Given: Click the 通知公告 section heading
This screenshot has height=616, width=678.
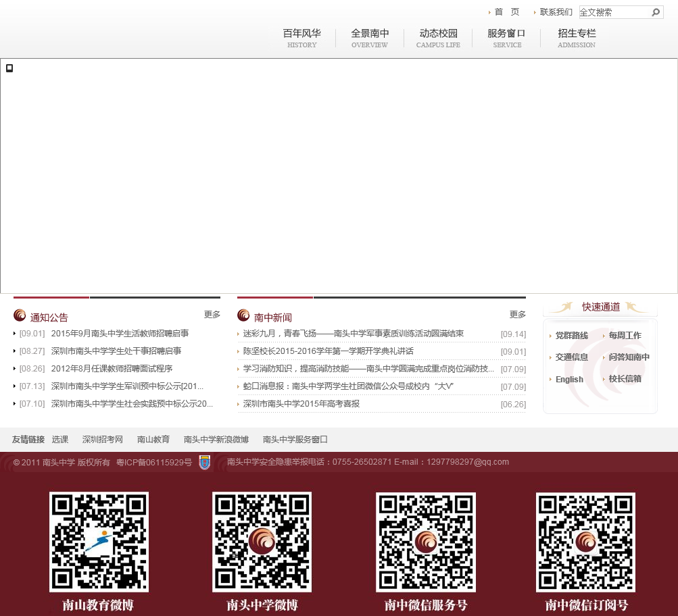Looking at the screenshot, I should (49, 318).
